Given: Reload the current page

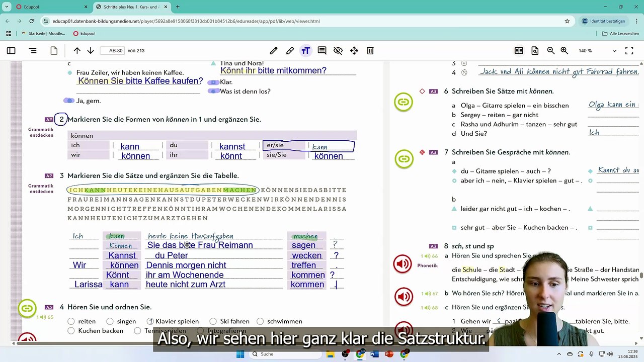Looking at the screenshot, I should tap(31, 21).
